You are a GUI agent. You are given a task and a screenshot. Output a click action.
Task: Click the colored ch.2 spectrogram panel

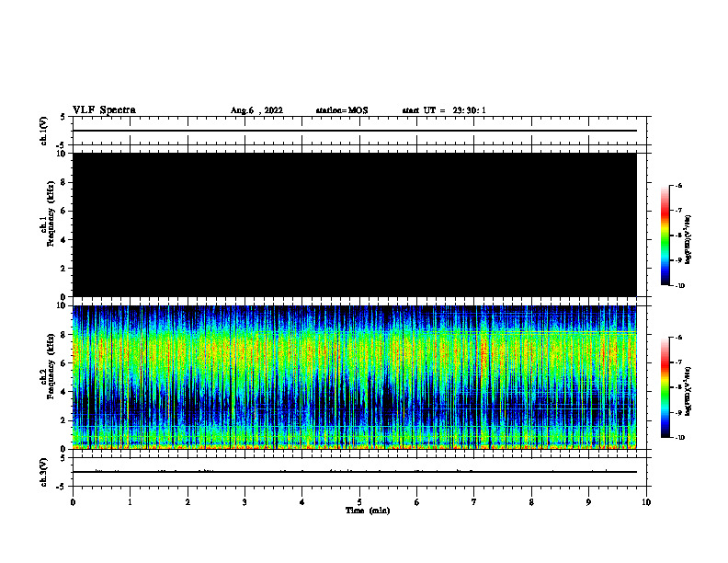coord(355,377)
